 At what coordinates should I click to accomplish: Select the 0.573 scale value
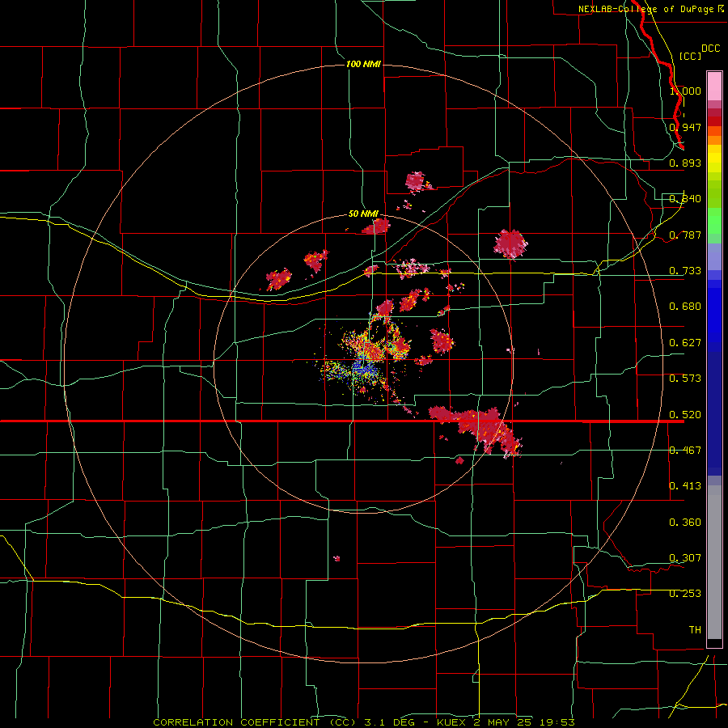click(685, 379)
